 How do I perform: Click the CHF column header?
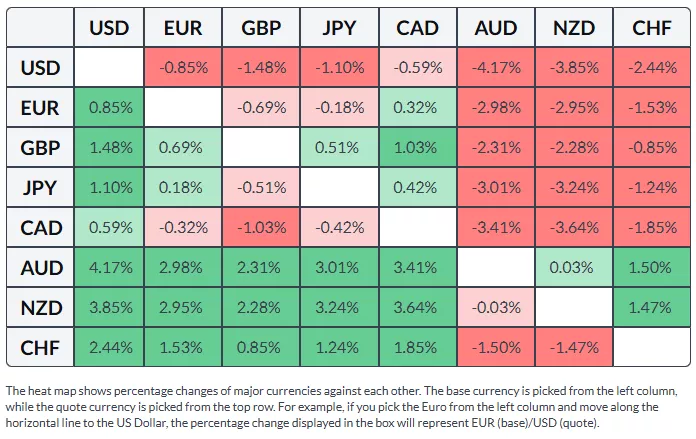coord(652,28)
